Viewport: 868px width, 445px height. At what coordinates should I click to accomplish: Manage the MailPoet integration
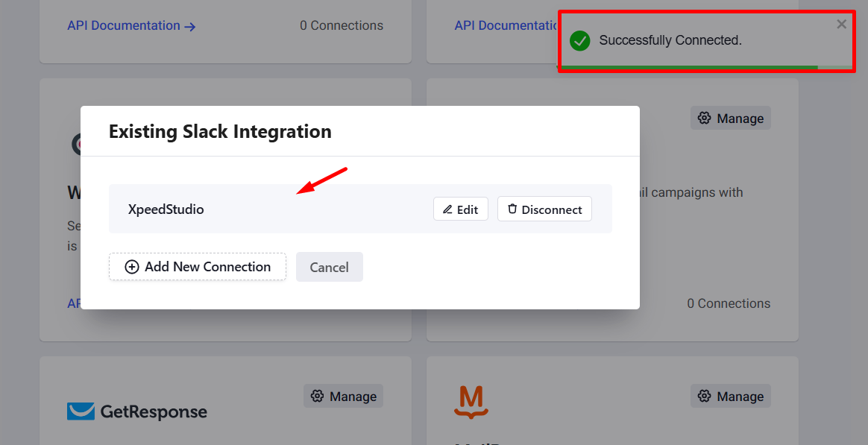[x=730, y=396]
